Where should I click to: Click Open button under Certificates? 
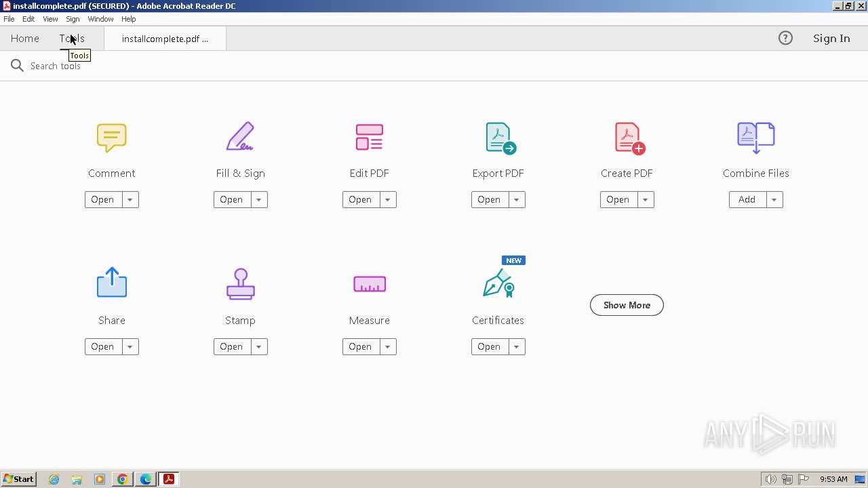point(489,346)
